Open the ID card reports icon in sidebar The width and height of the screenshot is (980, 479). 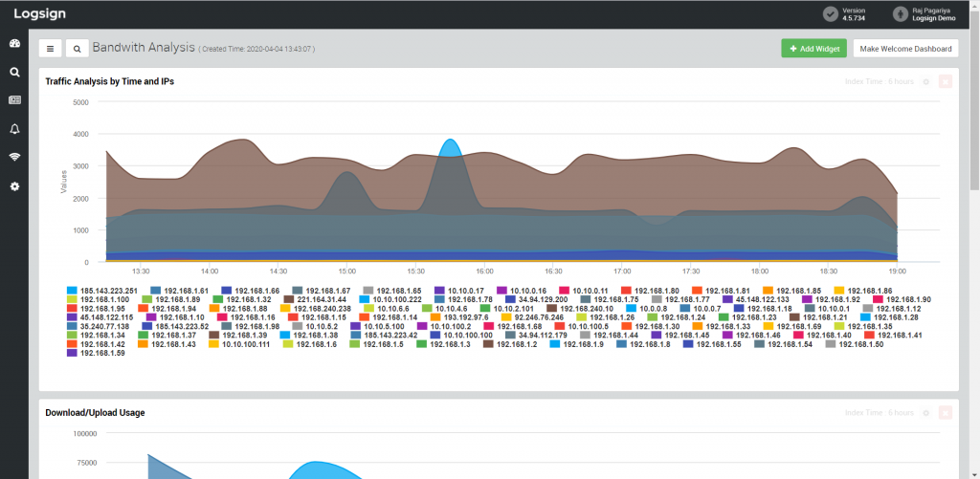[15, 100]
